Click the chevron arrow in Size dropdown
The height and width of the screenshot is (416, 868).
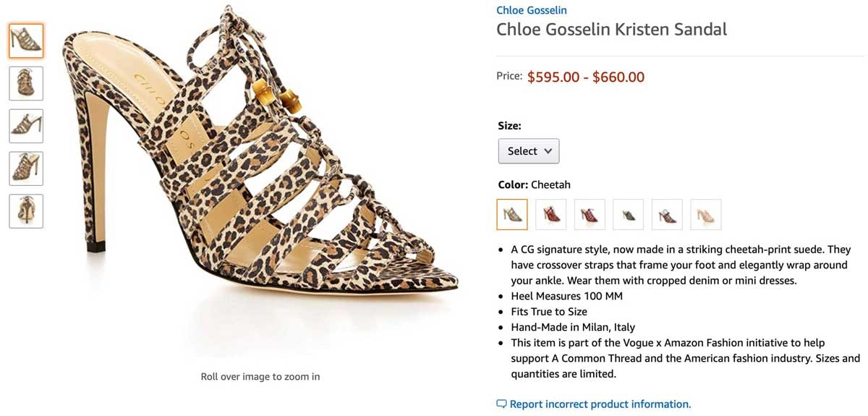click(548, 151)
